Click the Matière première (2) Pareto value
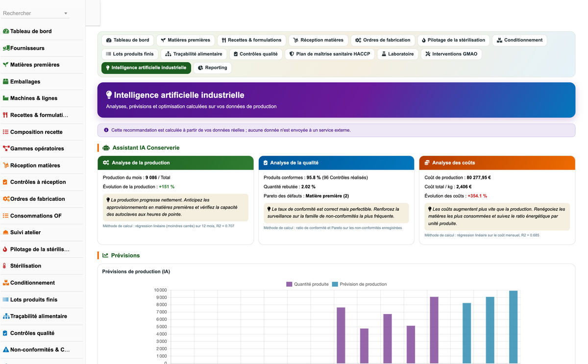Image resolution: width=588 pixels, height=364 pixels. click(327, 196)
